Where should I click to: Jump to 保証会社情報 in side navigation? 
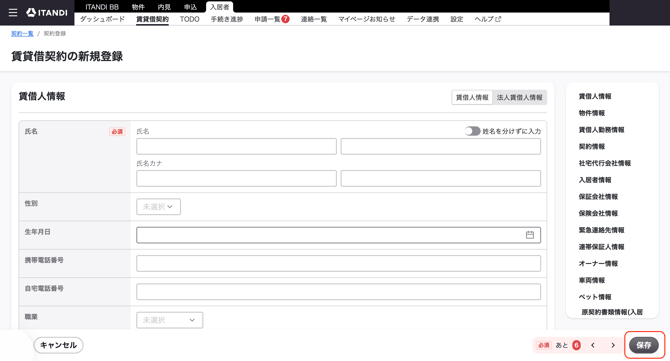pyautogui.click(x=598, y=197)
